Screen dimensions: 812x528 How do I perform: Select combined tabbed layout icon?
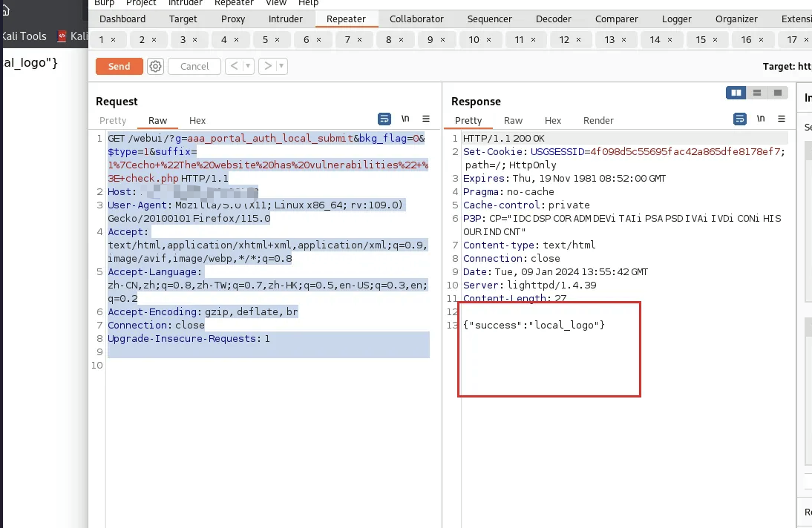(777, 93)
